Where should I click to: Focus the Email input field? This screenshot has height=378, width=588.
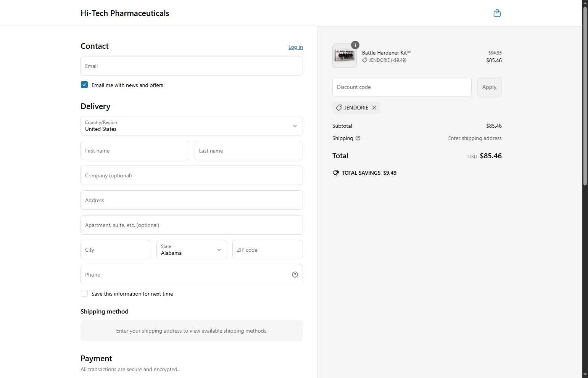pos(192,66)
